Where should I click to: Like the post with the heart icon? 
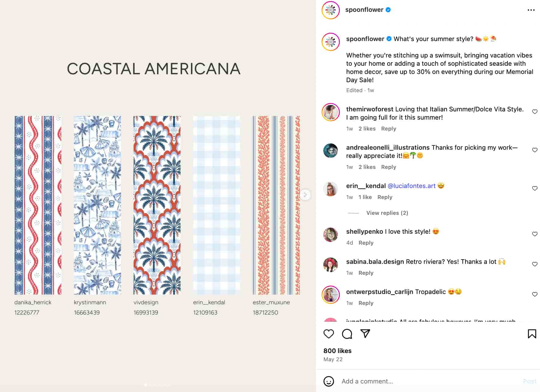329,334
